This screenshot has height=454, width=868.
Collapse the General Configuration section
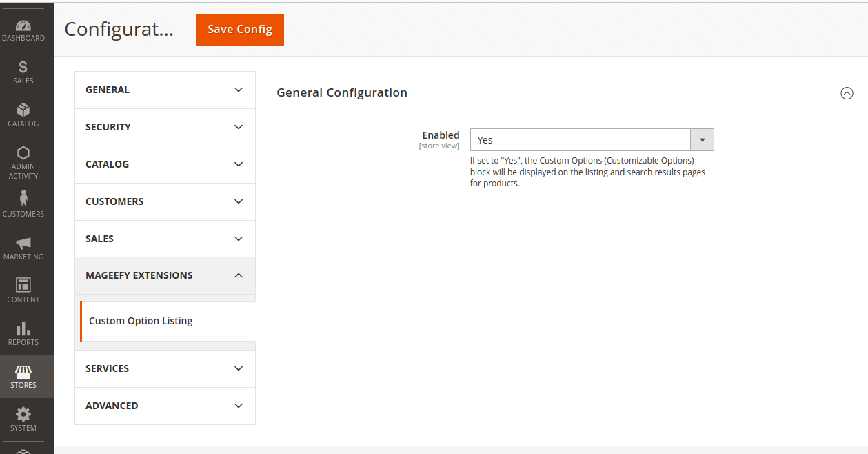(x=847, y=93)
